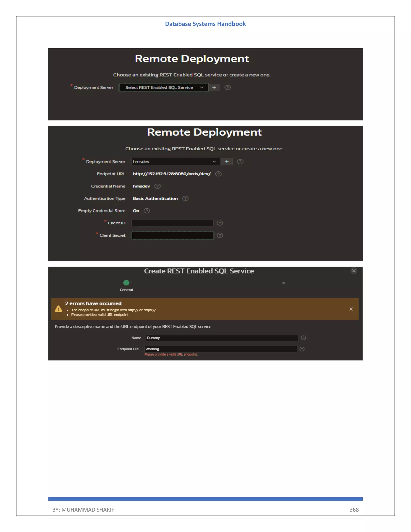Click help icon beside Empty Credential Store
The width and height of the screenshot is (411, 532).
pos(146,211)
